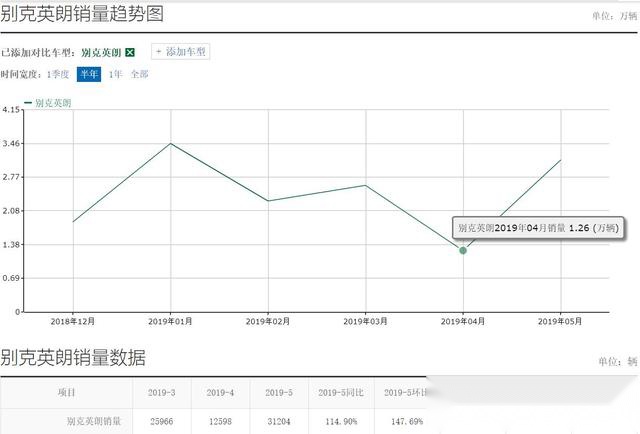Click the 0.69 y-axis value
The width and height of the screenshot is (640, 434).
11,278
